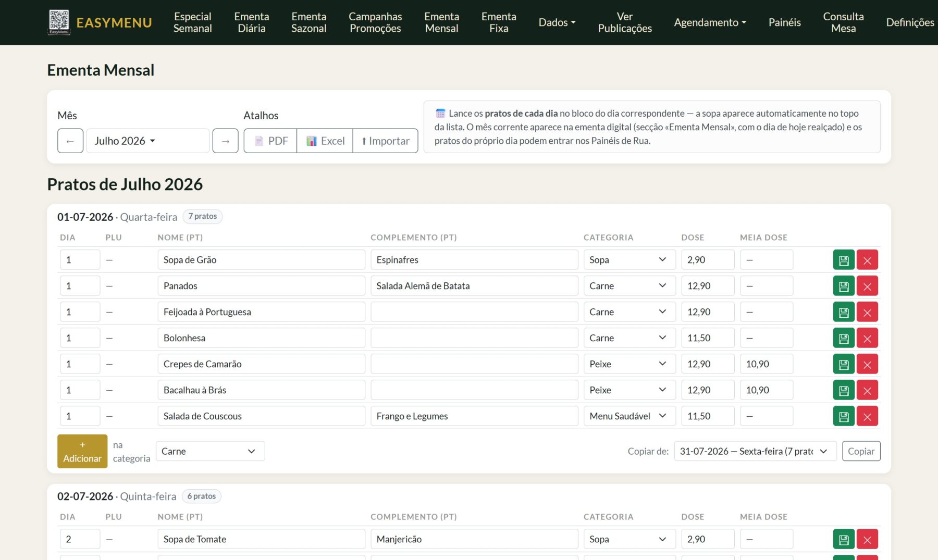Click day field of Sopa de Tomate row
938x560 pixels.
coord(80,539)
